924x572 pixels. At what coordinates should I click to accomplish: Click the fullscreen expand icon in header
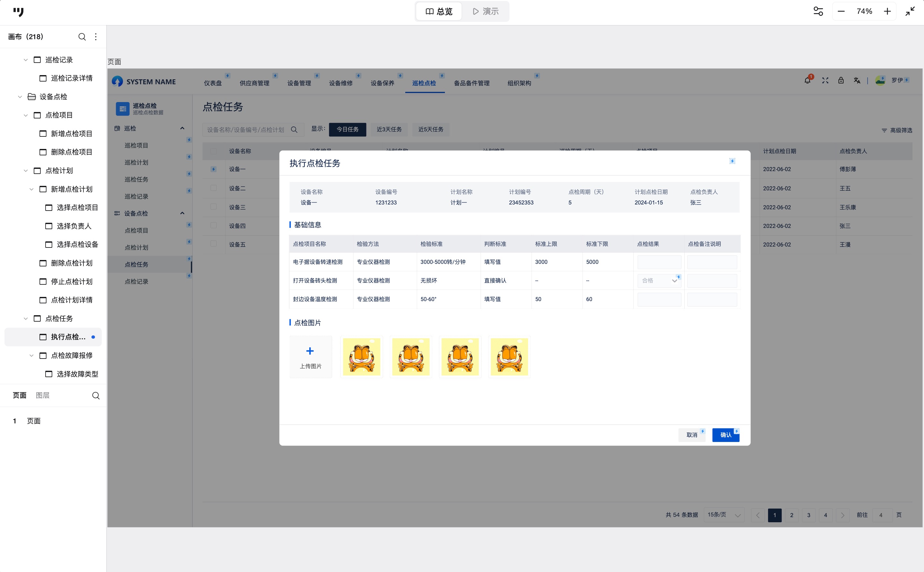[x=825, y=81]
